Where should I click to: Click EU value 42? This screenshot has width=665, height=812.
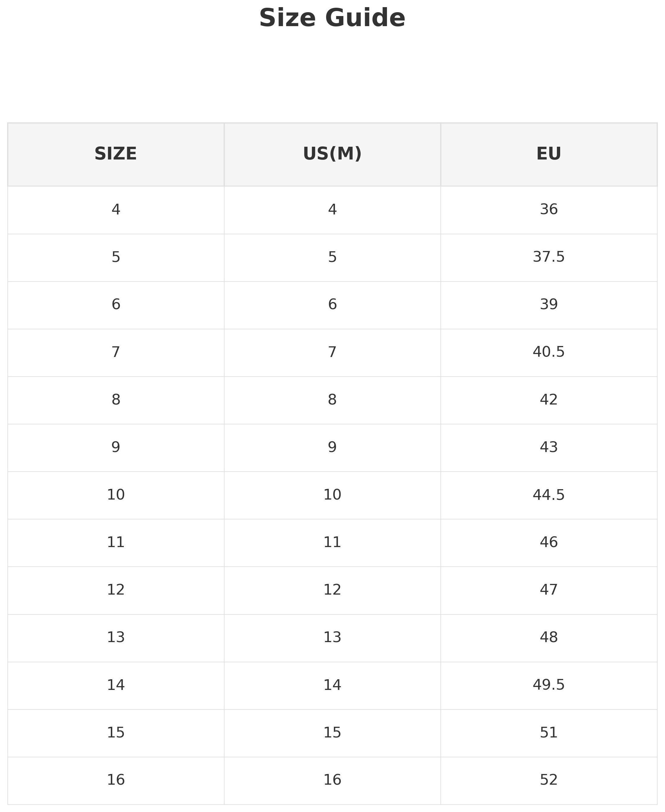tap(549, 399)
